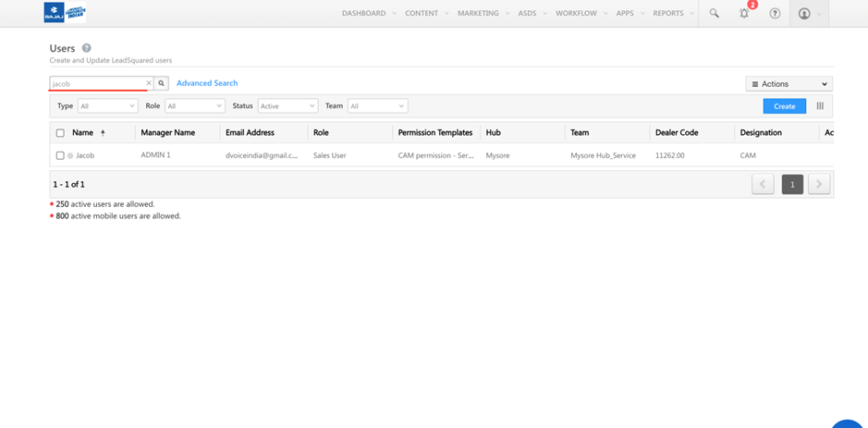The width and height of the screenshot is (868, 428).
Task: Open the Status dropdown showing Active
Action: point(287,106)
